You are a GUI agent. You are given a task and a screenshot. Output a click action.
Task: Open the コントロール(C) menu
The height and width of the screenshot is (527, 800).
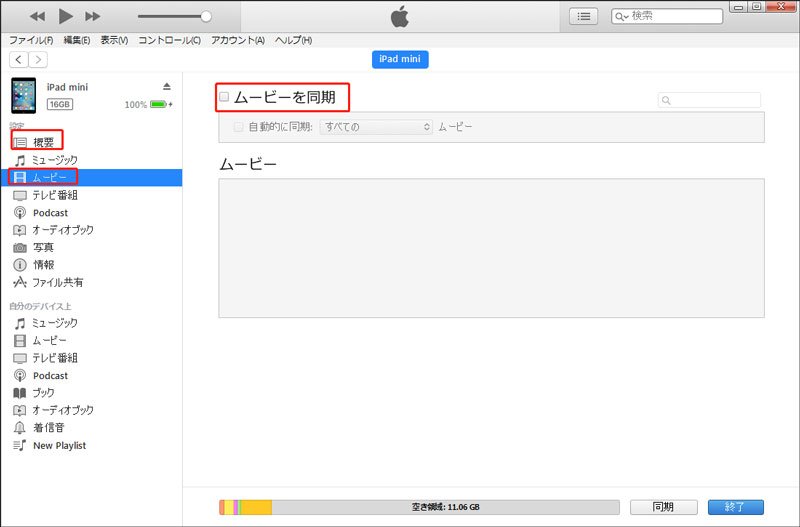(x=169, y=40)
